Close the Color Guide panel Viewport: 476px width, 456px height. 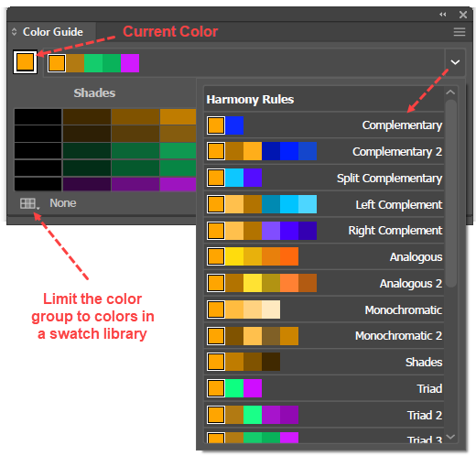click(463, 15)
